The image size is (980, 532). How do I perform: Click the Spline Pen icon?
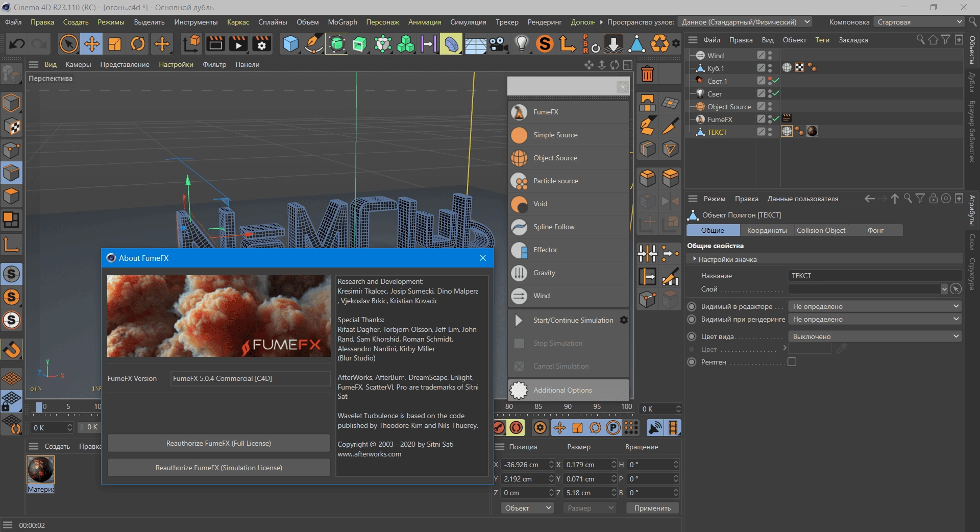[313, 44]
